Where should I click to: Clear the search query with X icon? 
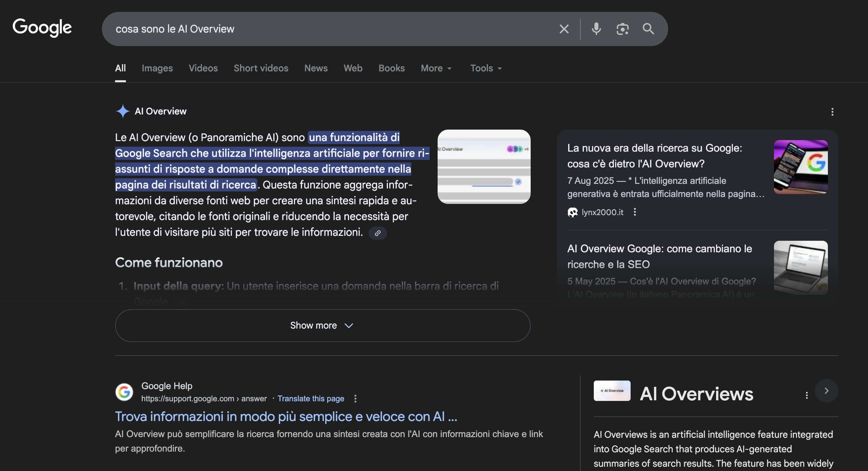coord(564,29)
